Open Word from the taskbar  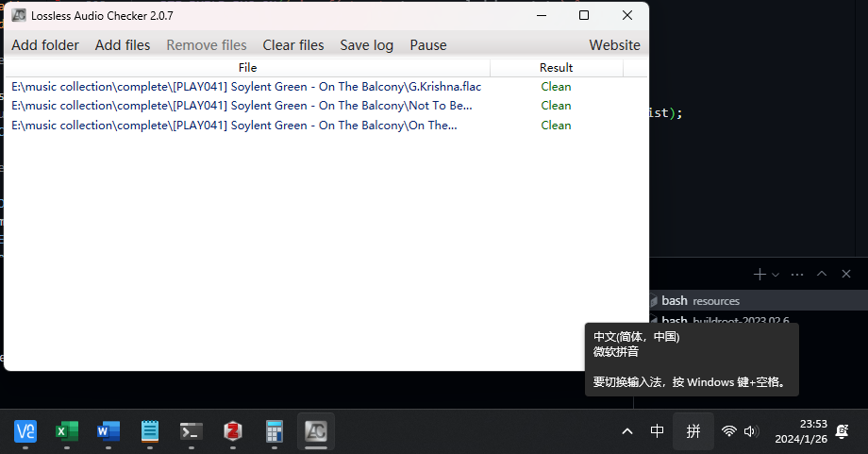click(108, 431)
